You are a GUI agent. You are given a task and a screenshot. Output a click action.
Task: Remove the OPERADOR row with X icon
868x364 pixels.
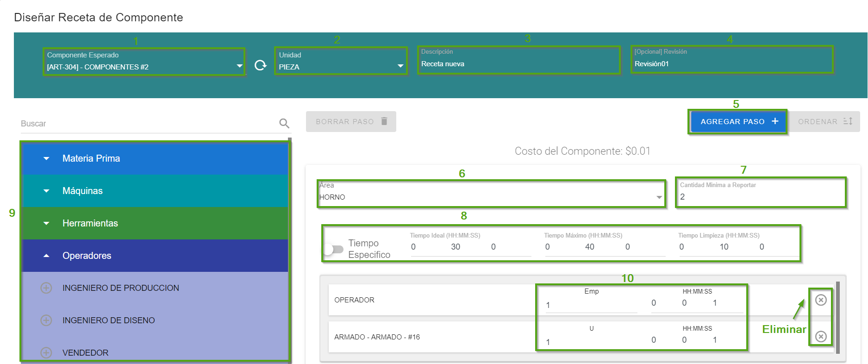[x=821, y=300]
